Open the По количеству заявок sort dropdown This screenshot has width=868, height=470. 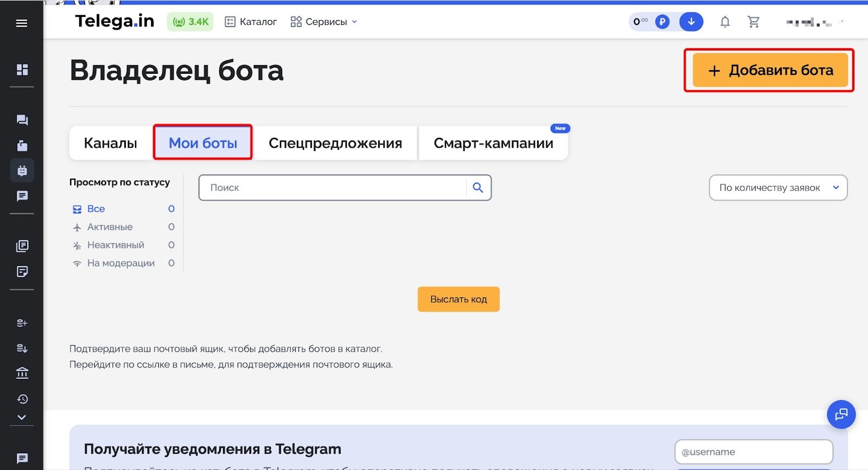778,188
